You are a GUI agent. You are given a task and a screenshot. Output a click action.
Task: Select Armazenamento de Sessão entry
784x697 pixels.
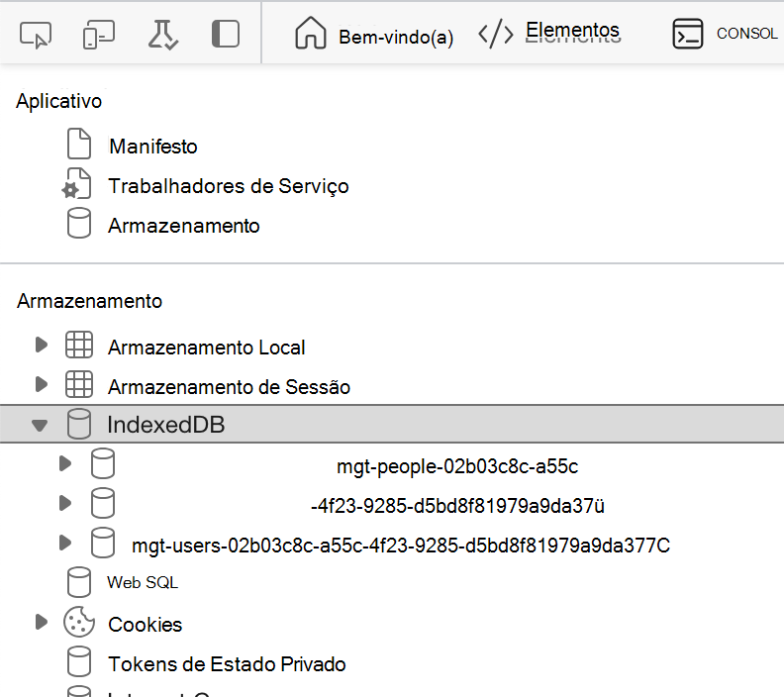click(229, 387)
